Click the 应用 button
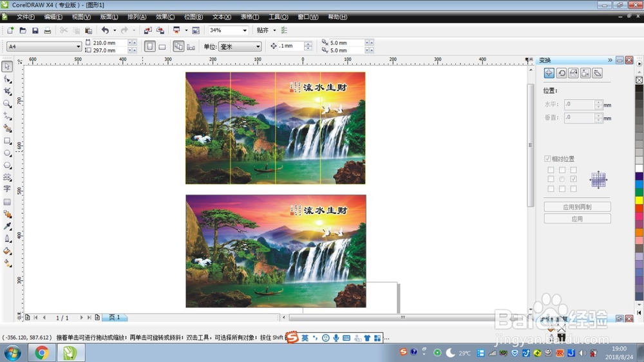The image size is (644, 362). (577, 218)
